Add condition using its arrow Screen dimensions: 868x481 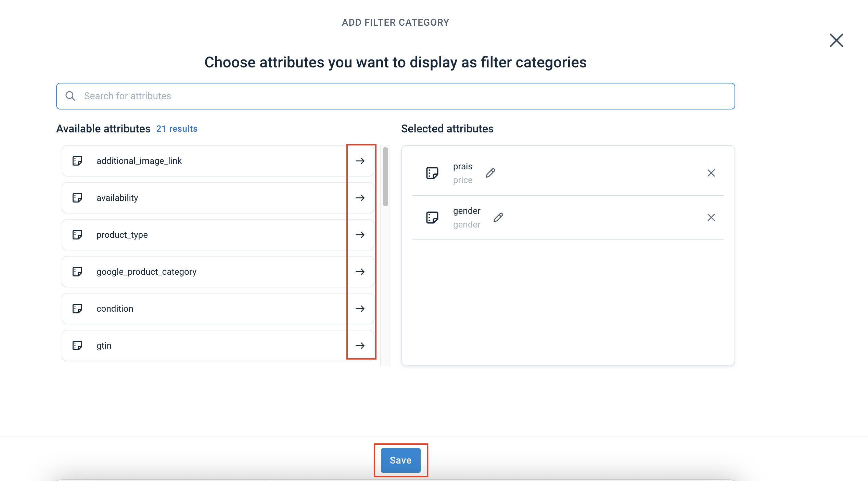click(x=360, y=309)
